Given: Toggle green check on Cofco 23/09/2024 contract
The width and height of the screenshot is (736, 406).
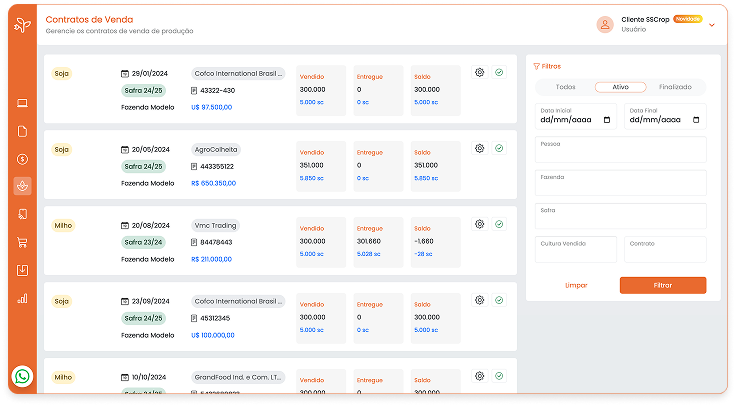Looking at the screenshot, I should (499, 300).
